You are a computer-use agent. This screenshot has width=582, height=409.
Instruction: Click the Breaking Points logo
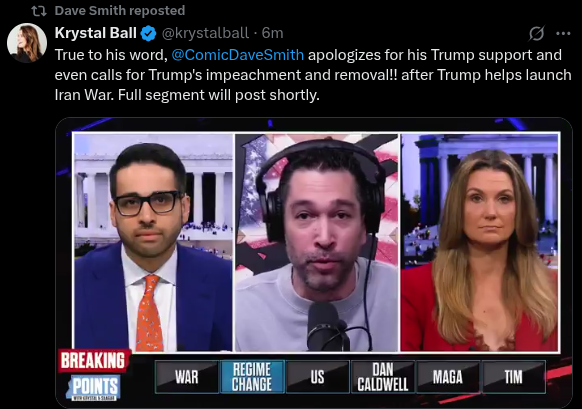(94, 375)
